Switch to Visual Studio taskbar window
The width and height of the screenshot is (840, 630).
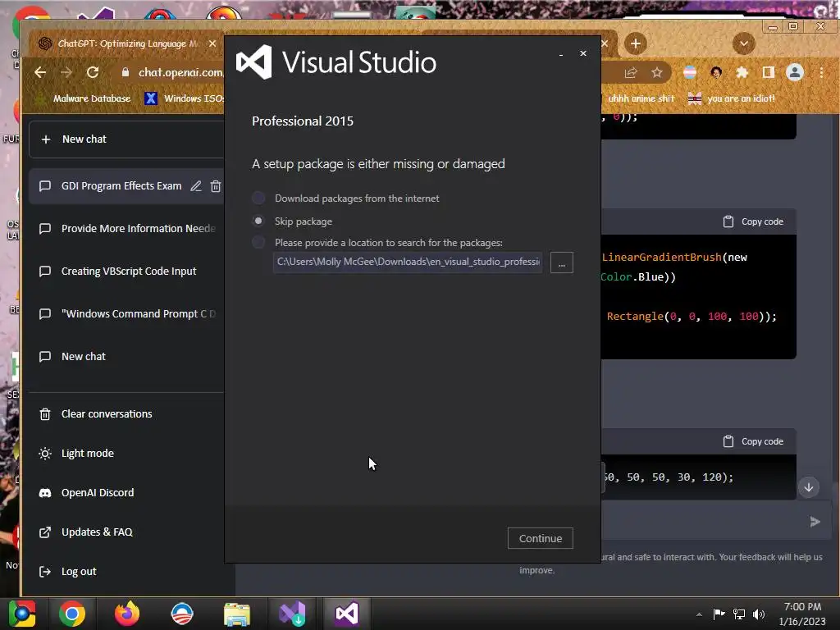click(347, 614)
